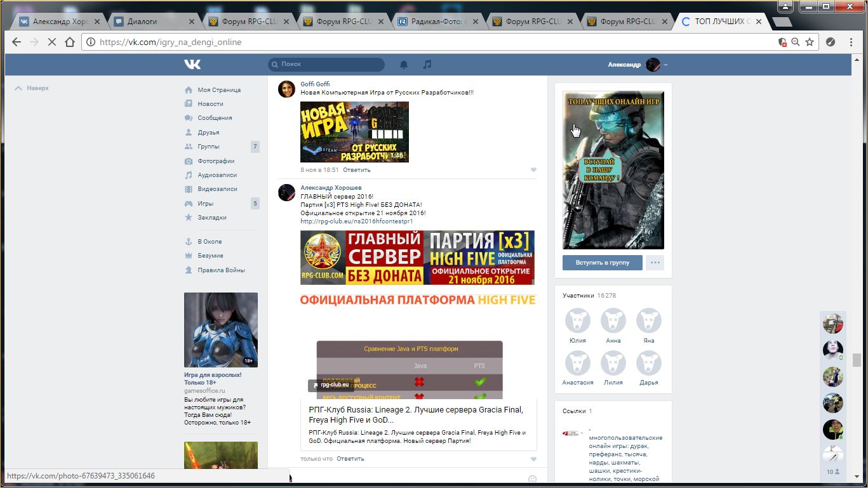868x488 pixels.
Task: Open the ТОП ЛУЧШИХ ОНЛАЙН ИГР group cover
Action: 613,170
